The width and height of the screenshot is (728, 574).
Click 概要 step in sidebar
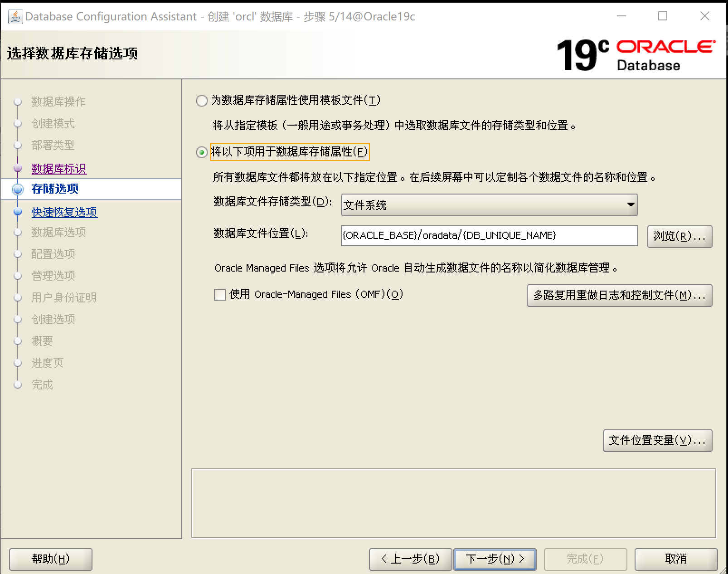coord(42,341)
